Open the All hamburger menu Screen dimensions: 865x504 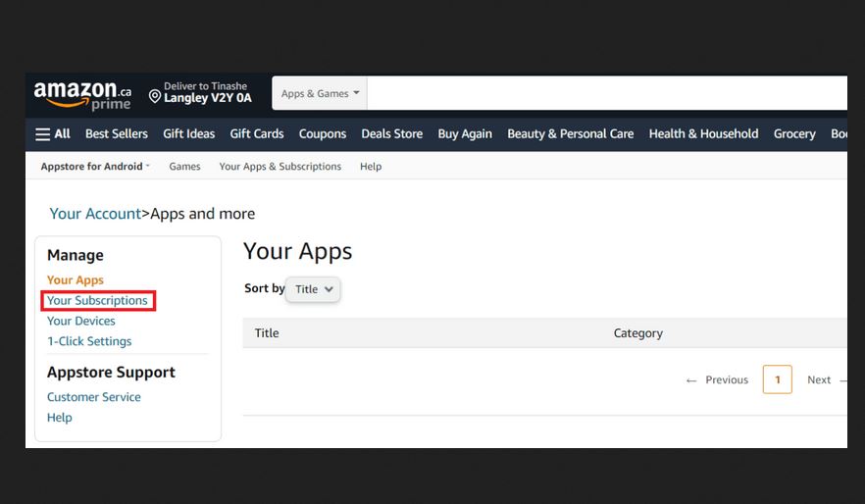pyautogui.click(x=53, y=134)
